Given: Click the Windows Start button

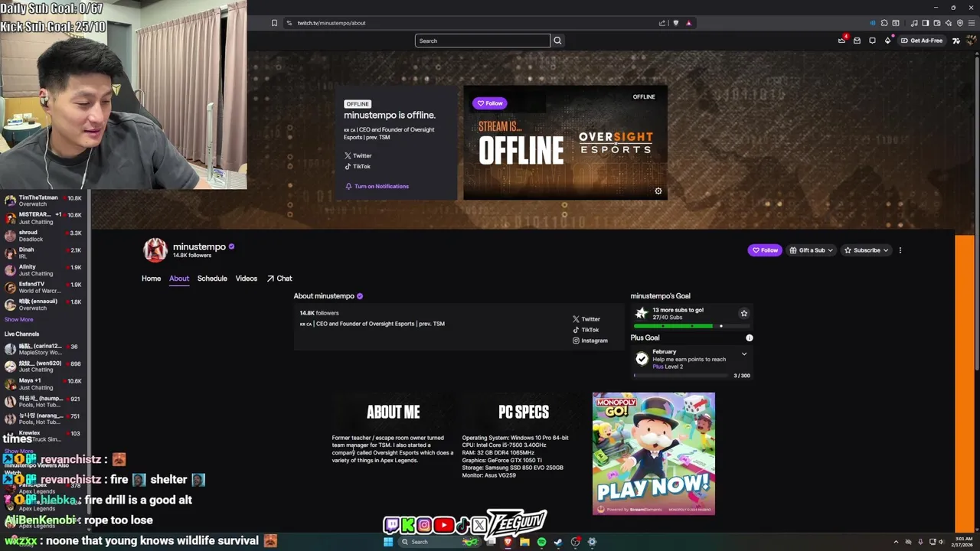Looking at the screenshot, I should point(388,542).
